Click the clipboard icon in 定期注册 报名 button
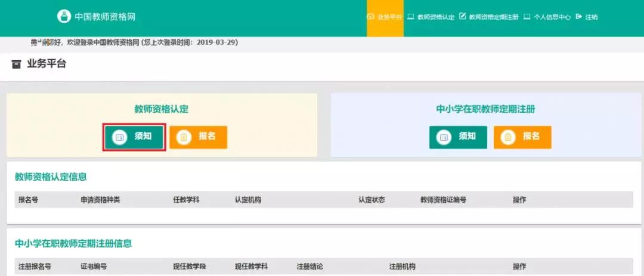Screen dimensions: 644x276 coord(508,138)
